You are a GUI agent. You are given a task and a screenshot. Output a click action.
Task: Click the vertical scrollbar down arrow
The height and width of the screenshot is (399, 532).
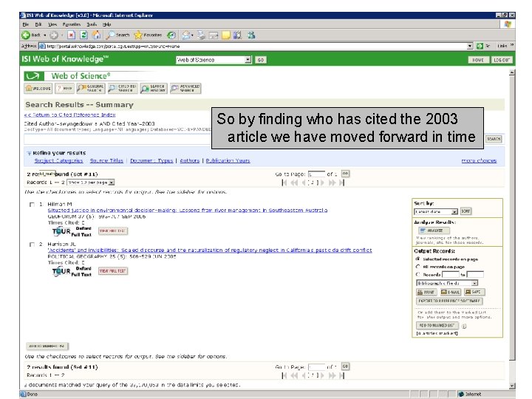pos(512,386)
